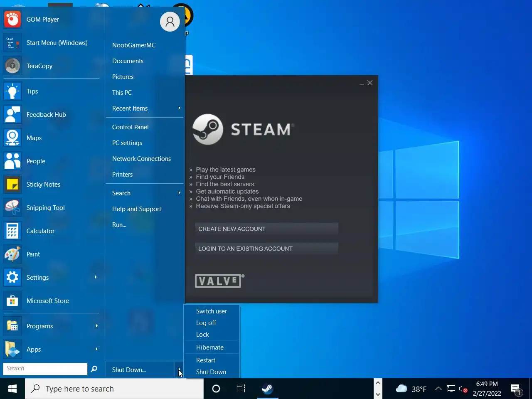
Task: Click the start menu search magnifier icon
Action: 94,369
